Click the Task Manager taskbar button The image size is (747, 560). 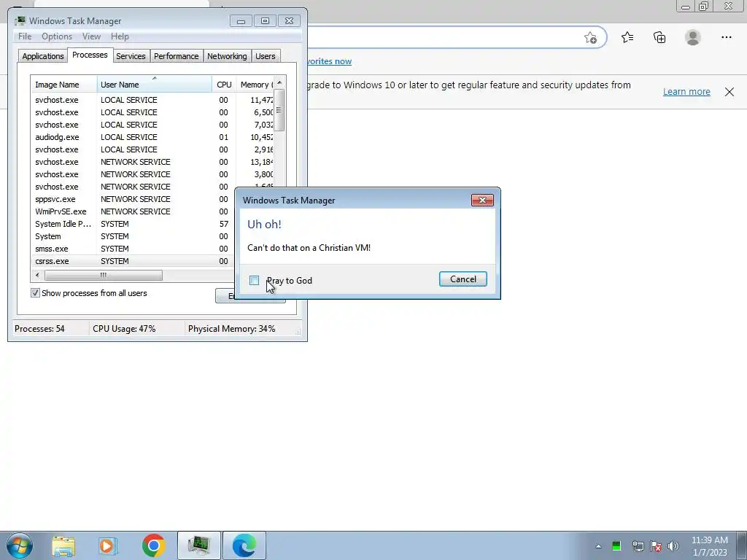[199, 545]
